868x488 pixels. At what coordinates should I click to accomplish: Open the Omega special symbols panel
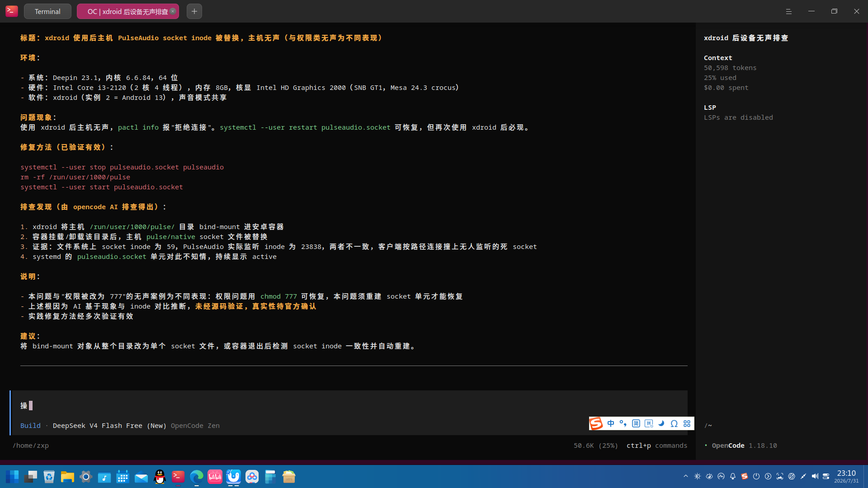click(674, 423)
